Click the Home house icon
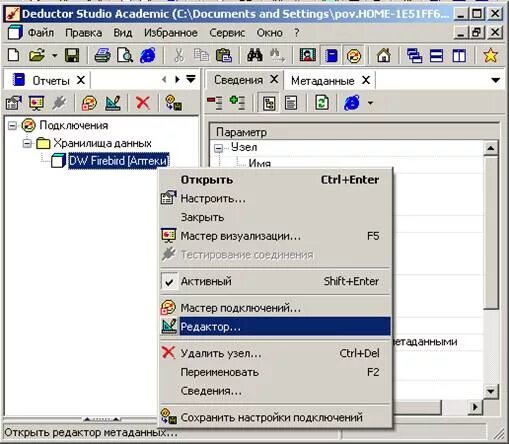Screen dimensions: 509x444 tap(384, 55)
